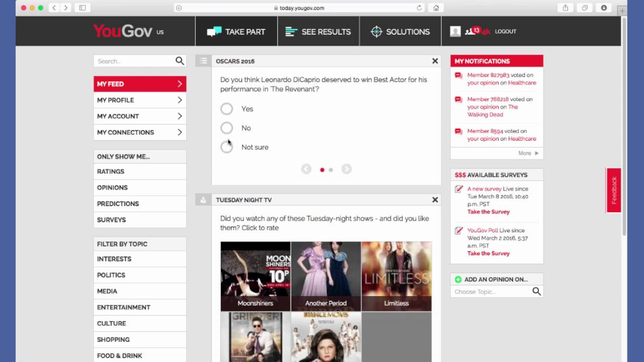Filter by Culture topic
The height and width of the screenshot is (362, 644).
[140, 323]
